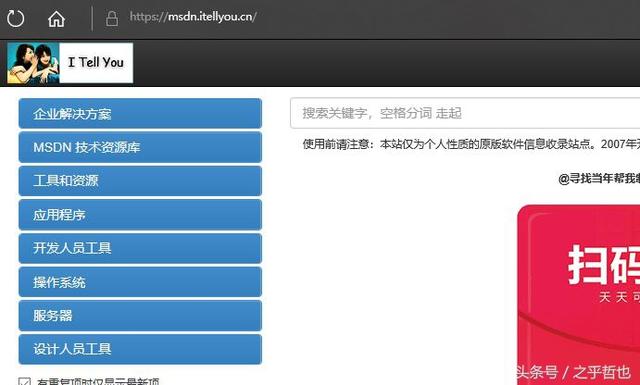
Task: Click the browser refresh icon
Action: pos(16,18)
